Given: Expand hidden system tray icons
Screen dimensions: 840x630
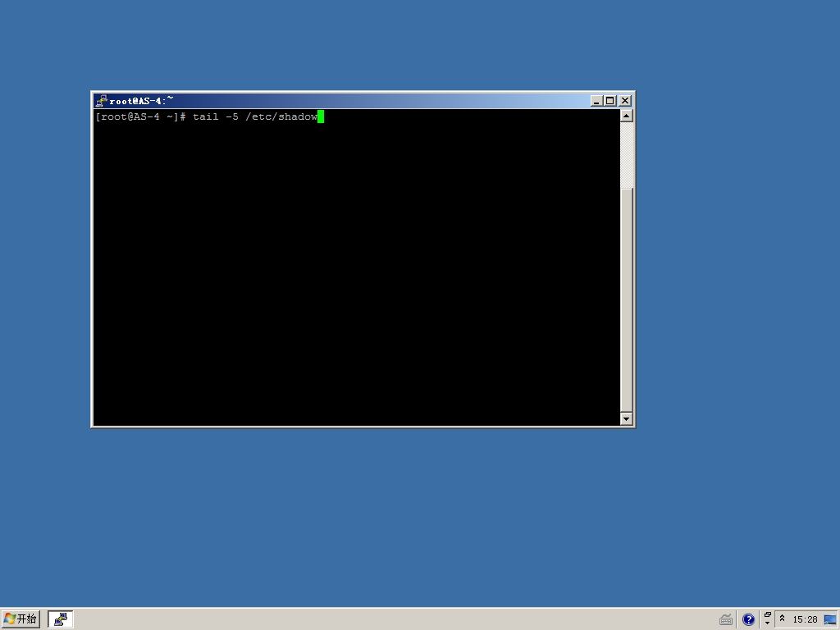Looking at the screenshot, I should [782, 619].
